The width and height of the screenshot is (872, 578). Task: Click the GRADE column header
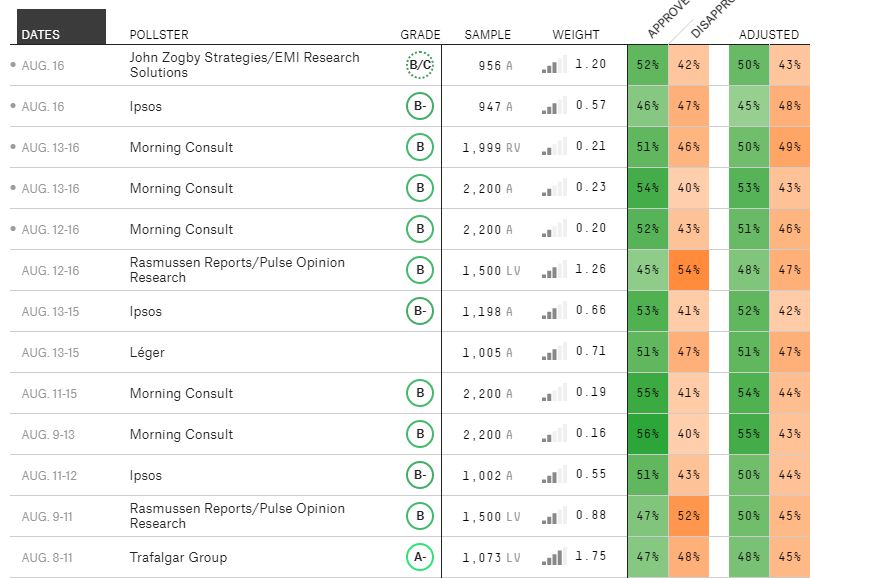point(420,34)
